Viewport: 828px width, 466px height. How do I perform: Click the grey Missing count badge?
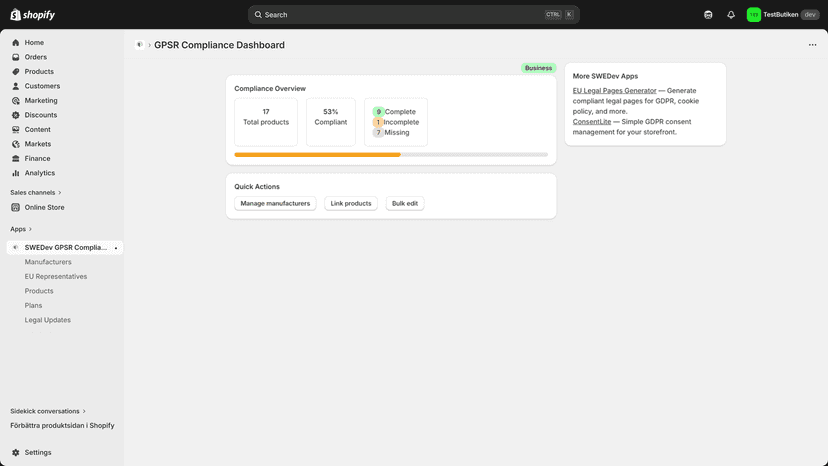378,133
